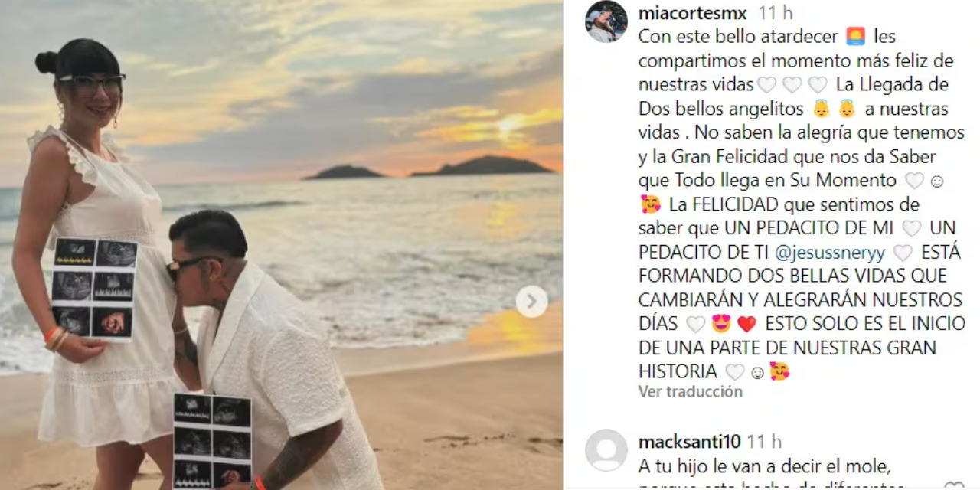Click the heart-eyes emoji after 'DÍAS'
Viewport: 980px width, 490px height.
721,324
